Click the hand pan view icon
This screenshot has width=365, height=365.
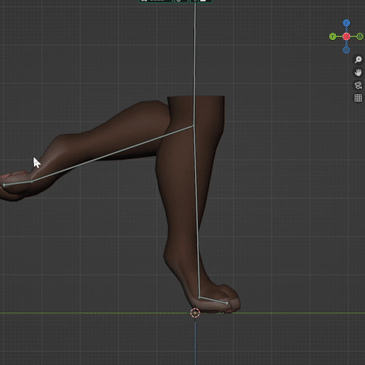click(358, 72)
